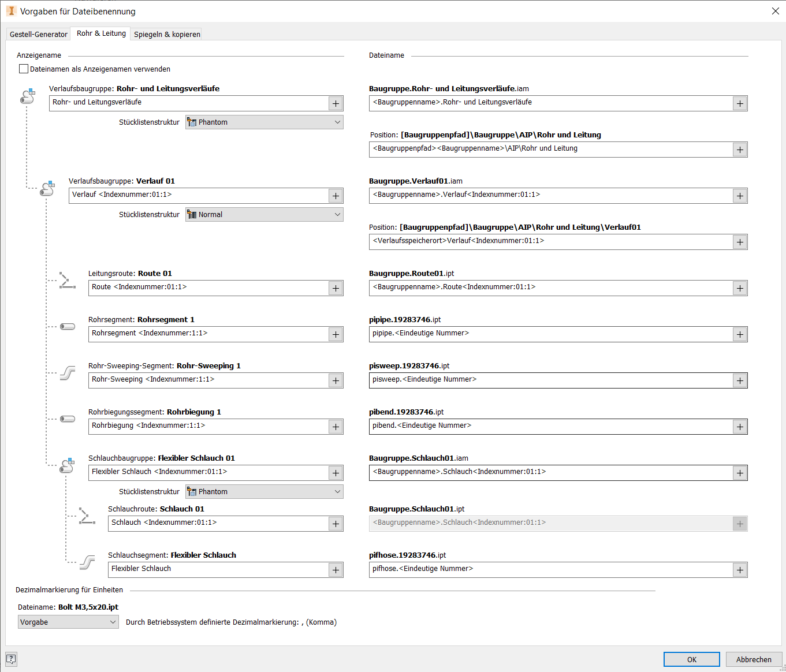Click the Schlauchroute Schlauch 01 icon

point(87,516)
